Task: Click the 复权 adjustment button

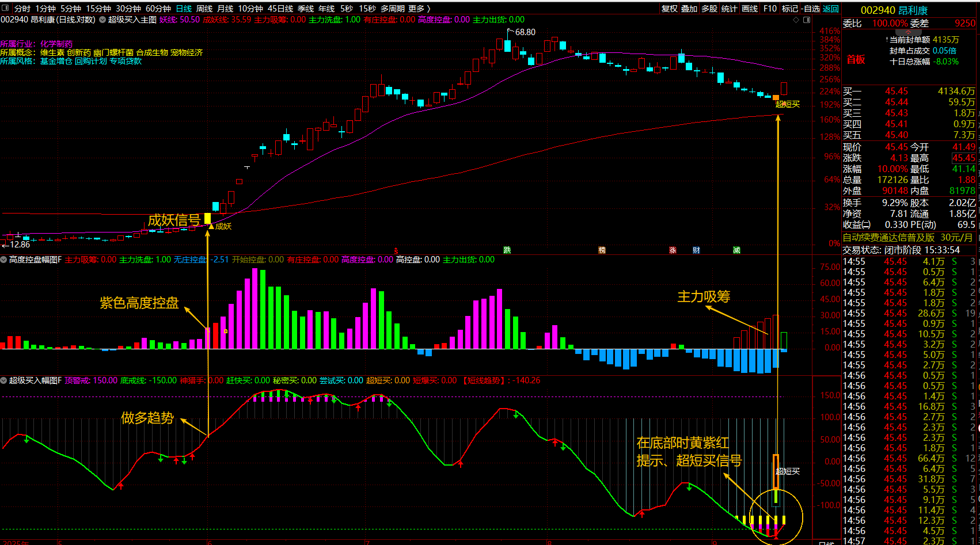Action: pyautogui.click(x=670, y=9)
